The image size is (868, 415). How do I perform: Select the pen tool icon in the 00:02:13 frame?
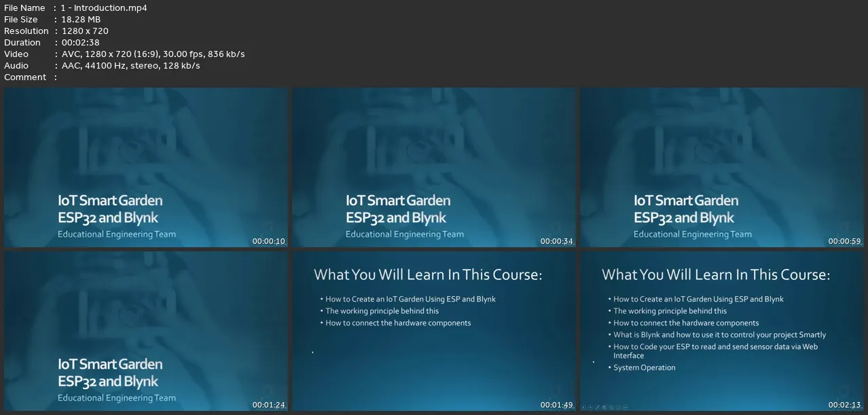pos(598,408)
